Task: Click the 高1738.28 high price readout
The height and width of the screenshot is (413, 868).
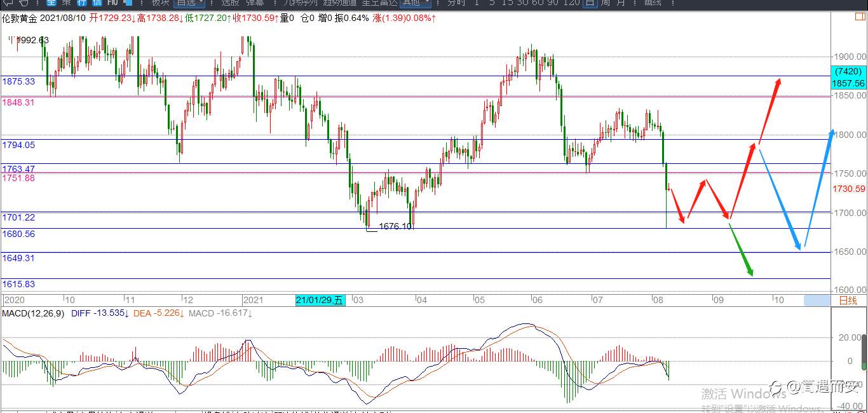Action: (159, 18)
